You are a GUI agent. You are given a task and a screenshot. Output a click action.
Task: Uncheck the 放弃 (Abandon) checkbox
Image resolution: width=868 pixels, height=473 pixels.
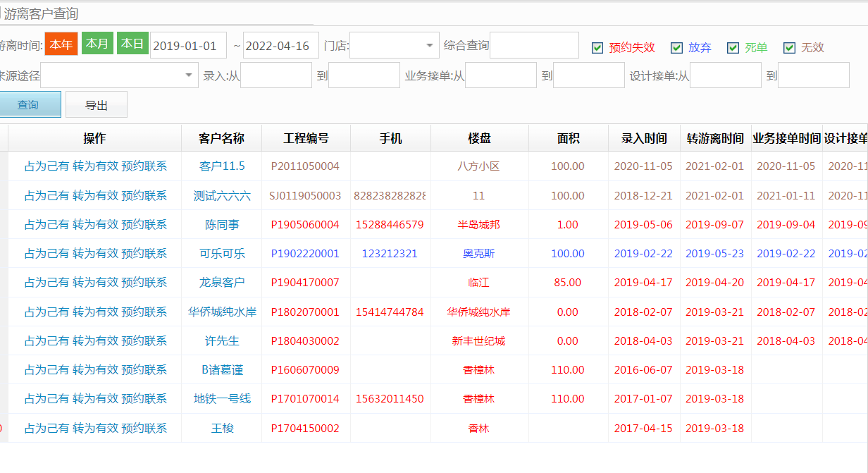coord(677,47)
